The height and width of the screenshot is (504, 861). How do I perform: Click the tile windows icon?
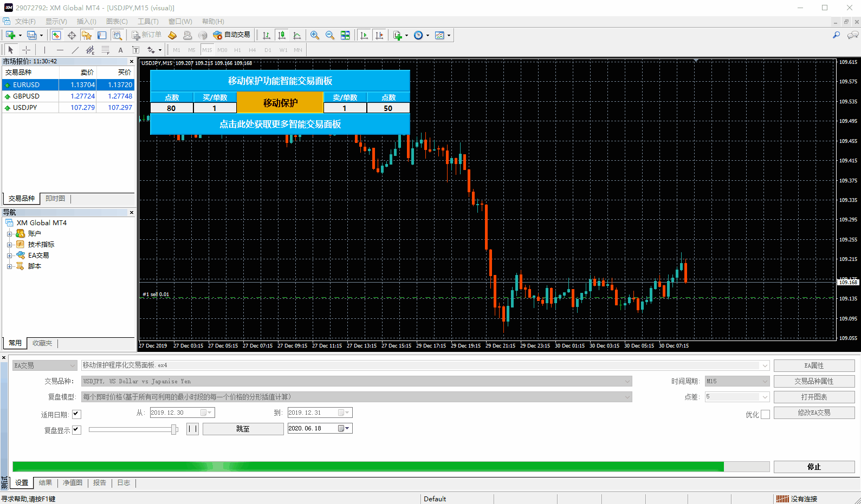pos(345,35)
